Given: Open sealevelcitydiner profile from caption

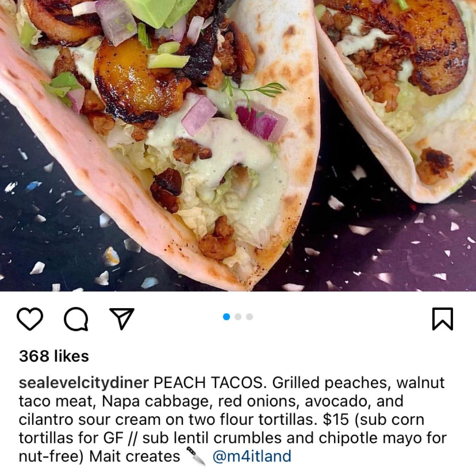Looking at the screenshot, I should [84, 384].
